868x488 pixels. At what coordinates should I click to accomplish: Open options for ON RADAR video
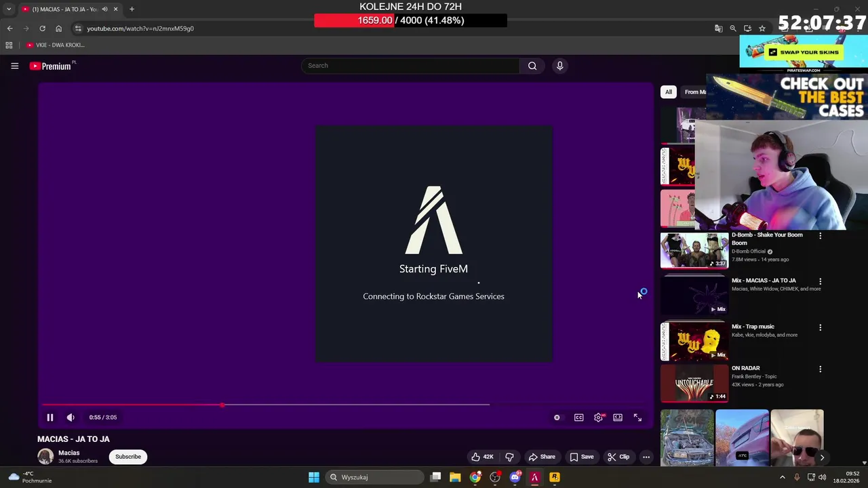(x=820, y=369)
